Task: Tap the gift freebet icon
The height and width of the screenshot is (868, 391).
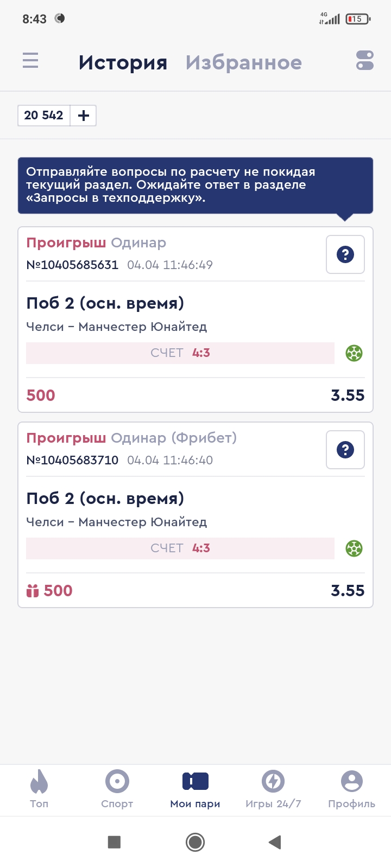Action: point(33,591)
